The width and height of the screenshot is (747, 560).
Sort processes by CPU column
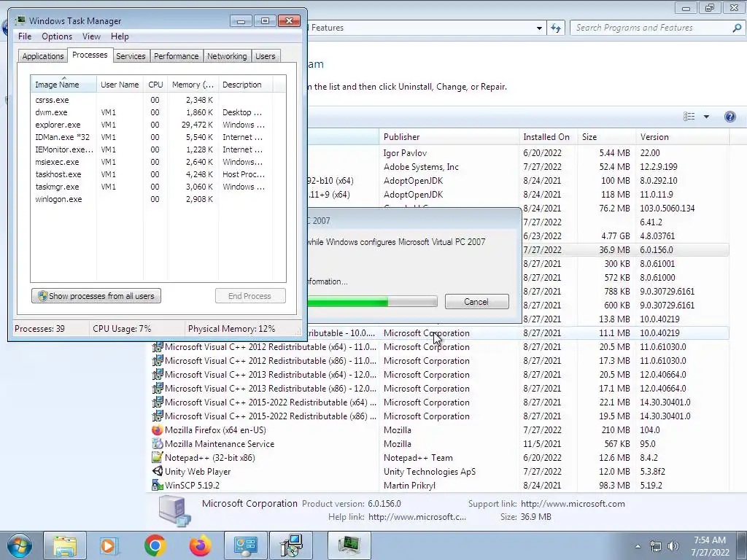tap(155, 85)
